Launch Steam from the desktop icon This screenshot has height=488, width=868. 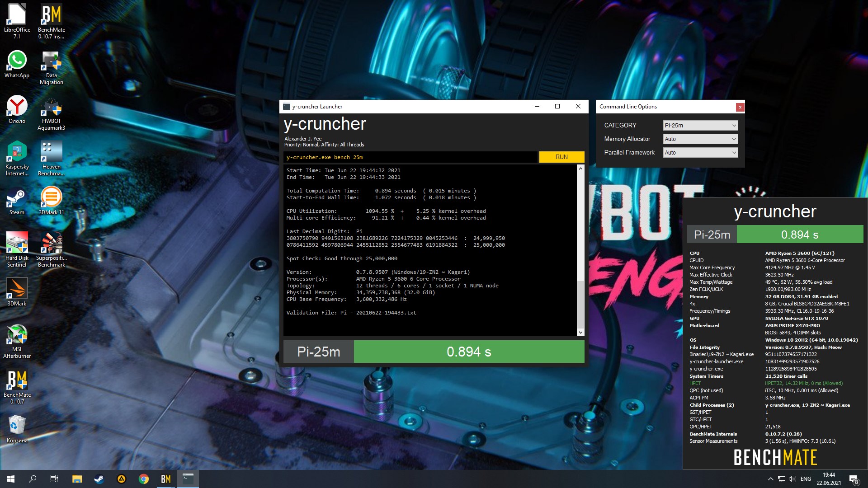(x=17, y=202)
